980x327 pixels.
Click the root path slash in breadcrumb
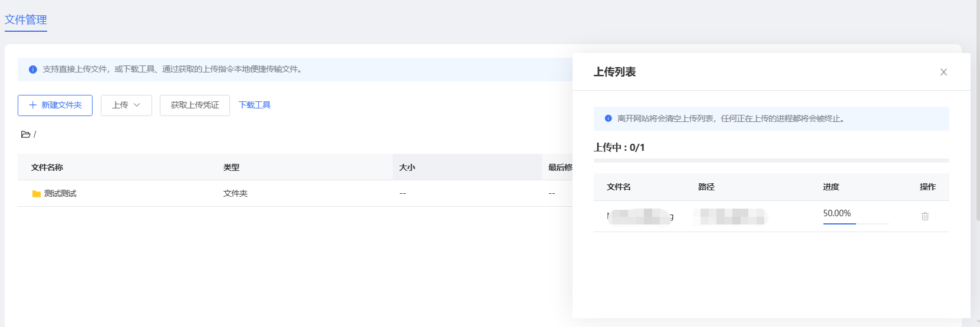click(35, 134)
